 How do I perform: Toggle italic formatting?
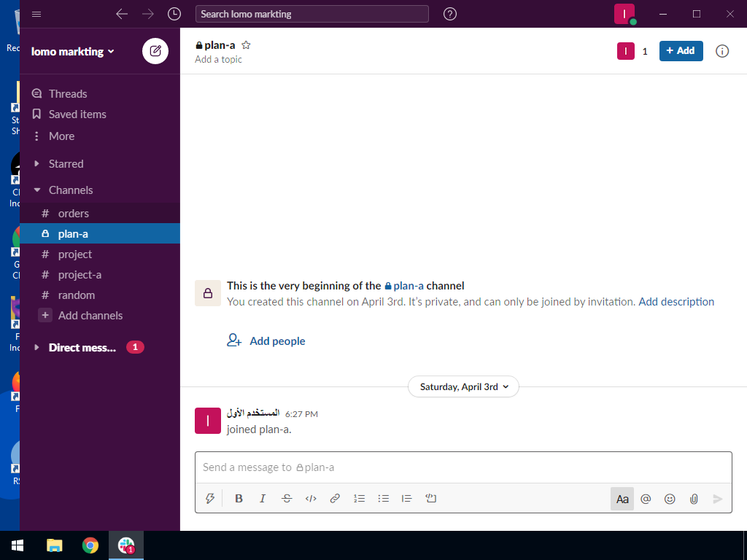click(x=263, y=499)
